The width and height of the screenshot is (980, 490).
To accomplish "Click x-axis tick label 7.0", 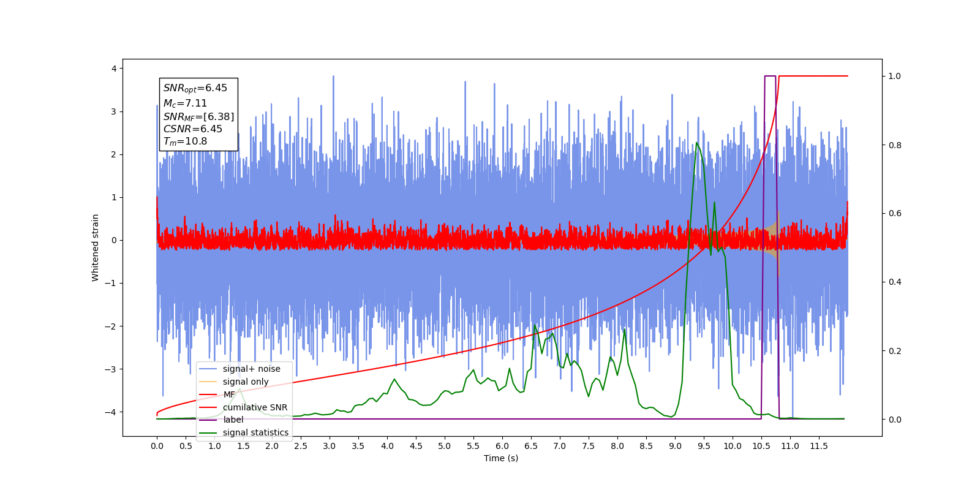I will click(x=560, y=446).
